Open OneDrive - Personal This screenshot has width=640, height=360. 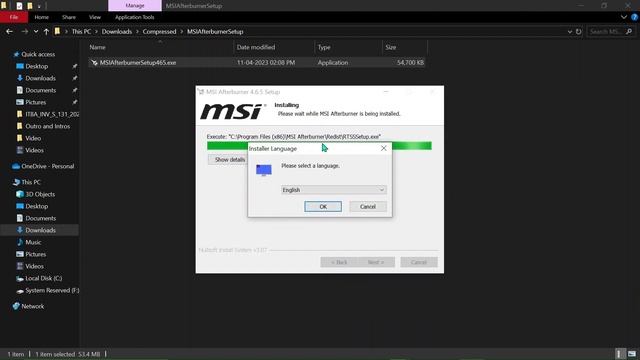(x=47, y=166)
